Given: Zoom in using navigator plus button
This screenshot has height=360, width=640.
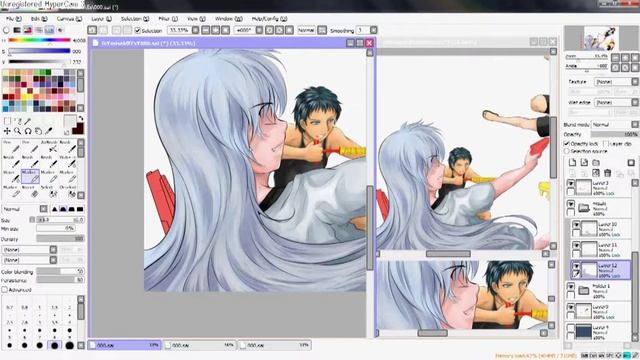Looking at the screenshot, I should 625,58.
